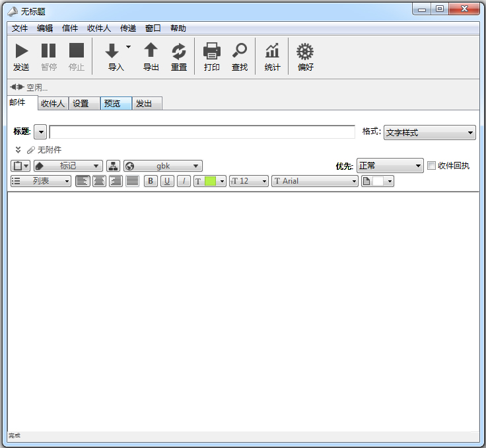Click the green text color swatch
486x448 pixels.
click(210, 181)
